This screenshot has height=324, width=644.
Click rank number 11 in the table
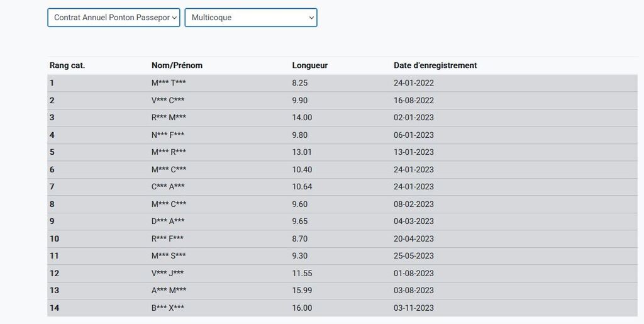pyautogui.click(x=54, y=255)
